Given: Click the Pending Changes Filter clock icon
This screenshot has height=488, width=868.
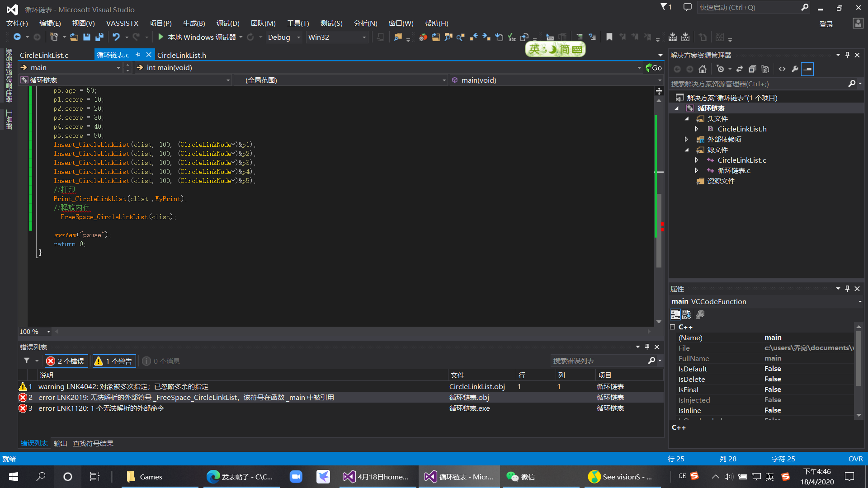Looking at the screenshot, I should tap(720, 69).
